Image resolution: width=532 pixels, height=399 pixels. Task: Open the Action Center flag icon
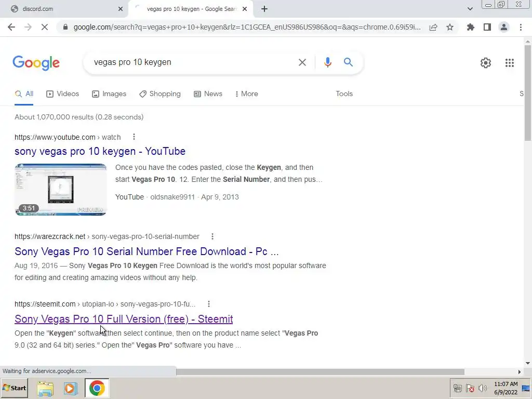(470, 388)
